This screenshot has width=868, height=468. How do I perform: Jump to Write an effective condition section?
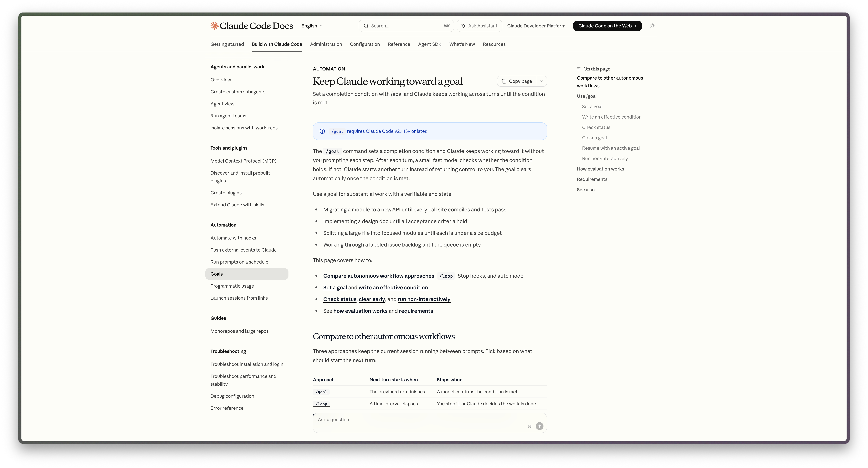612,117
